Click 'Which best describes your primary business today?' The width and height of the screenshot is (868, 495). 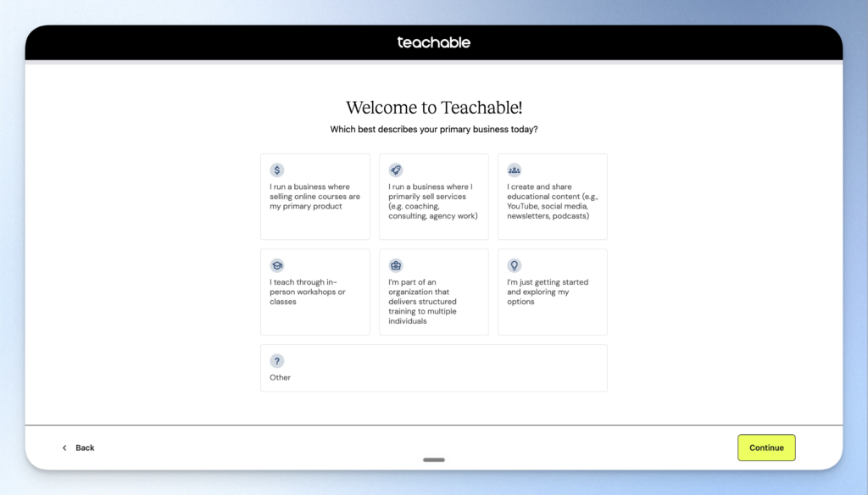434,130
